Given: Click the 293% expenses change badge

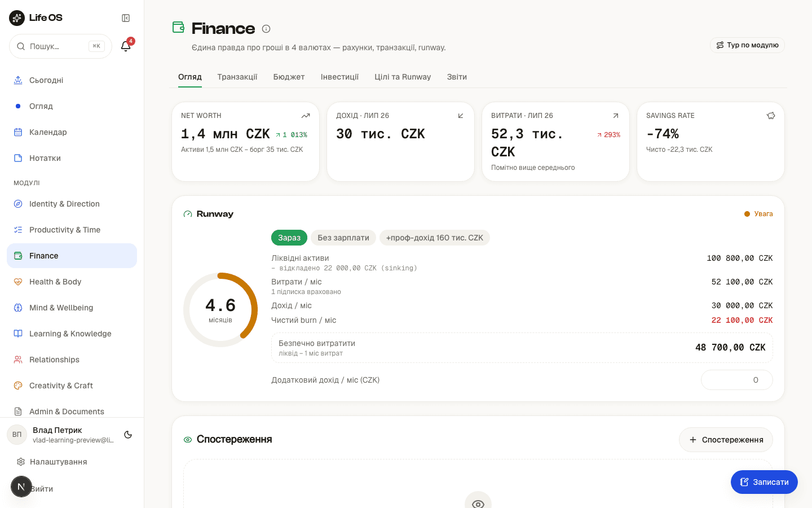Looking at the screenshot, I should tap(608, 135).
